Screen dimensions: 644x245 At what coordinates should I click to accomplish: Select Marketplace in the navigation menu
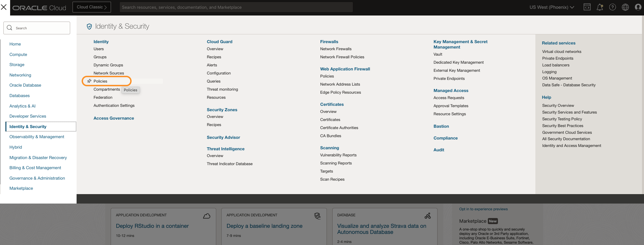21,188
